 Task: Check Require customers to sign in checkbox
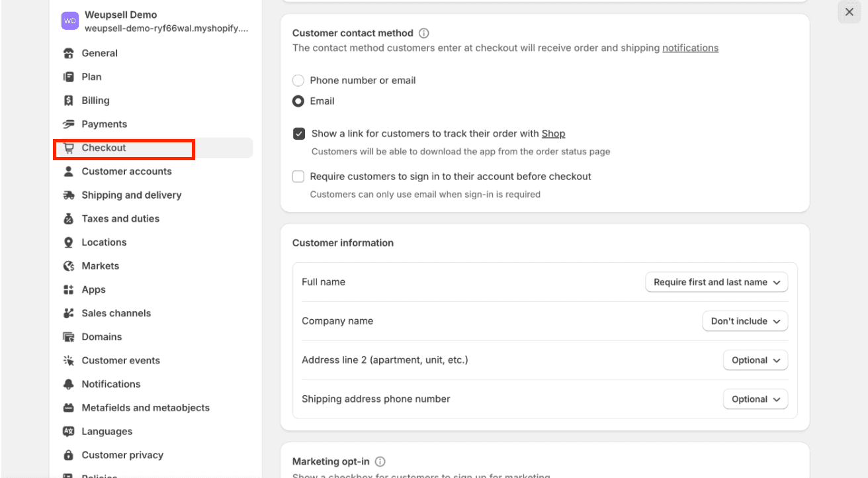(x=298, y=177)
